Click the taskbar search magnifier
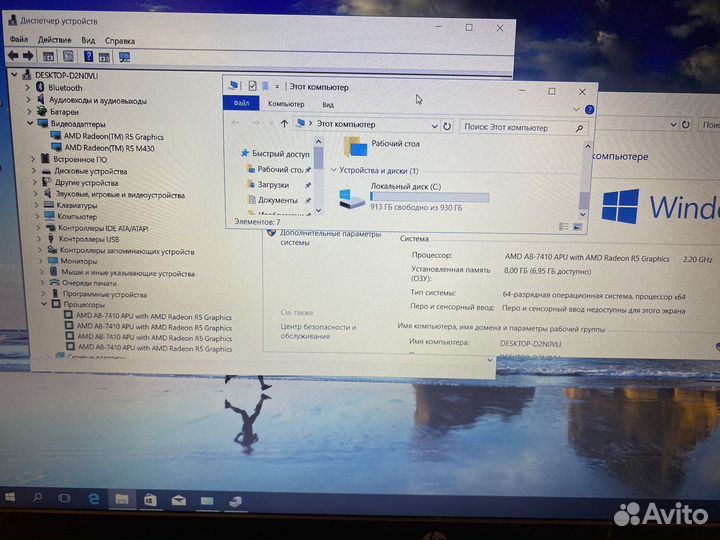The height and width of the screenshot is (540, 720). pyautogui.click(x=38, y=498)
